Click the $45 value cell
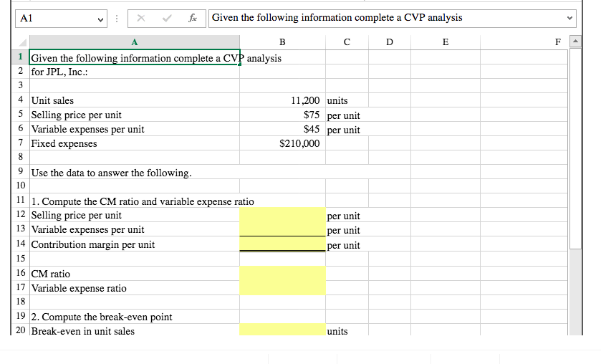Screen dimensions: 601x364 click(x=282, y=129)
